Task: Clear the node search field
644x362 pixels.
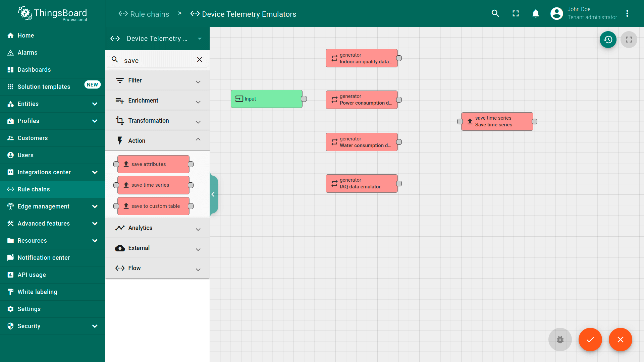Action: [200, 60]
